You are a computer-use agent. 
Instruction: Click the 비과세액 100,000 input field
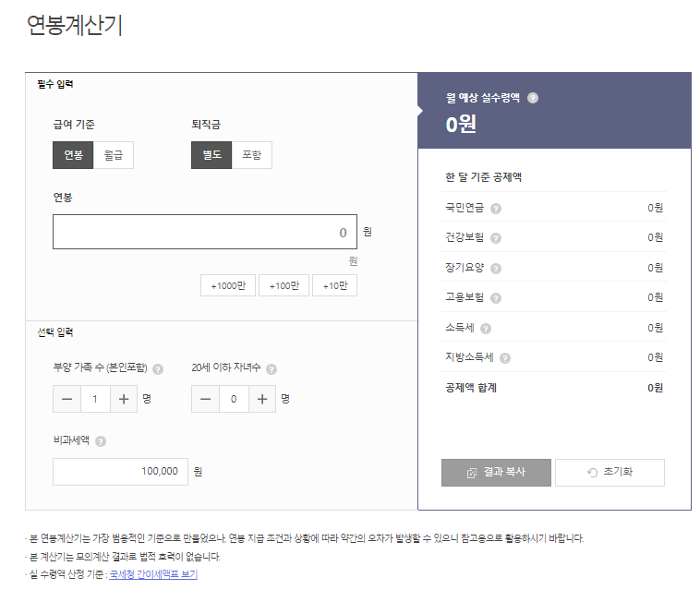coord(121,472)
